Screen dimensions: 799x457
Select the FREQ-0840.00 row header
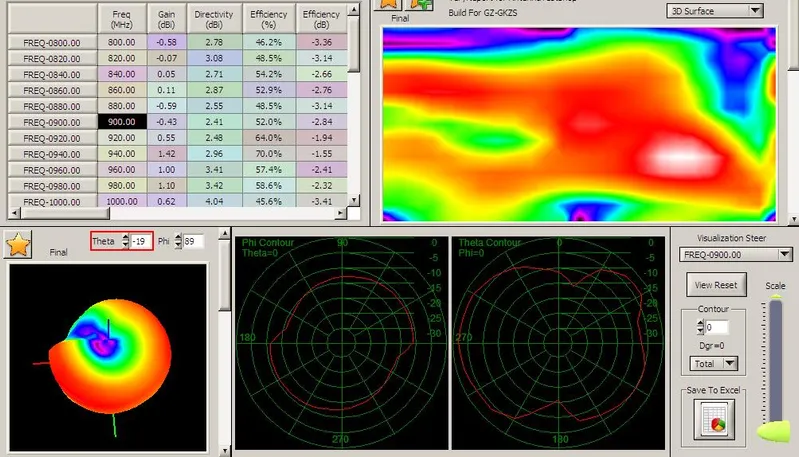(52, 74)
